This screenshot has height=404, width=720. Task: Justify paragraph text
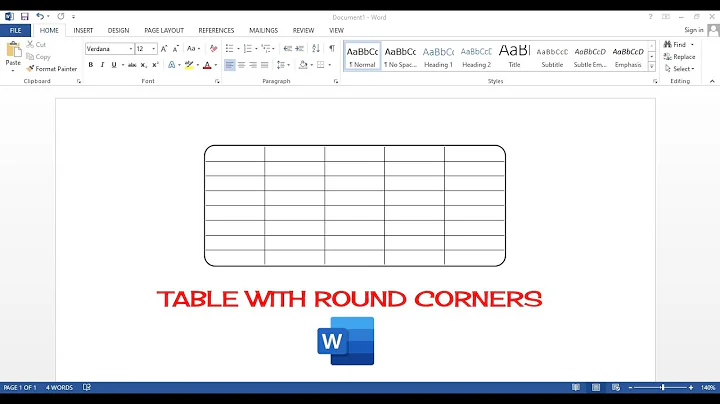[x=264, y=65]
